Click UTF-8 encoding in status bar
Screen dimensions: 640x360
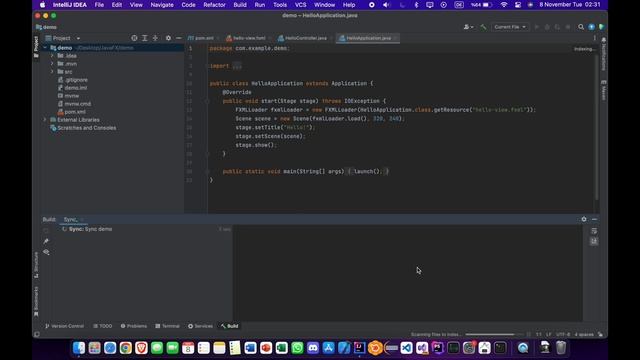pos(563,334)
